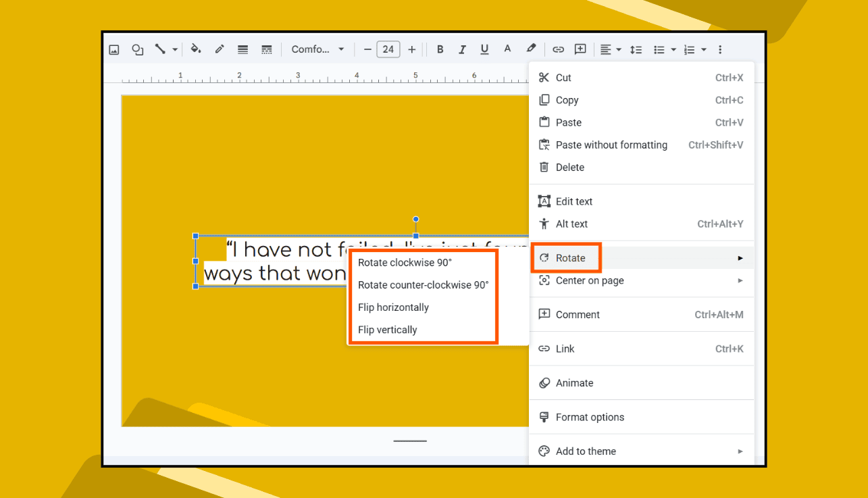Open the line spacing control

[636, 49]
